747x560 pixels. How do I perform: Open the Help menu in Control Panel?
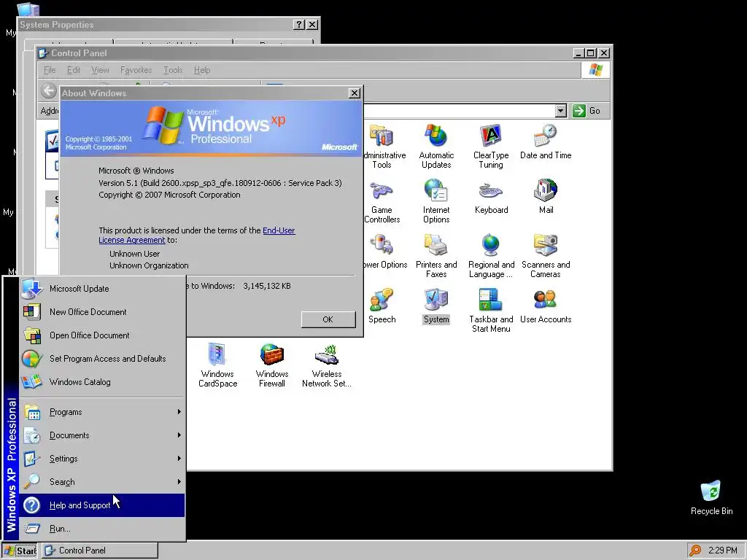point(202,70)
